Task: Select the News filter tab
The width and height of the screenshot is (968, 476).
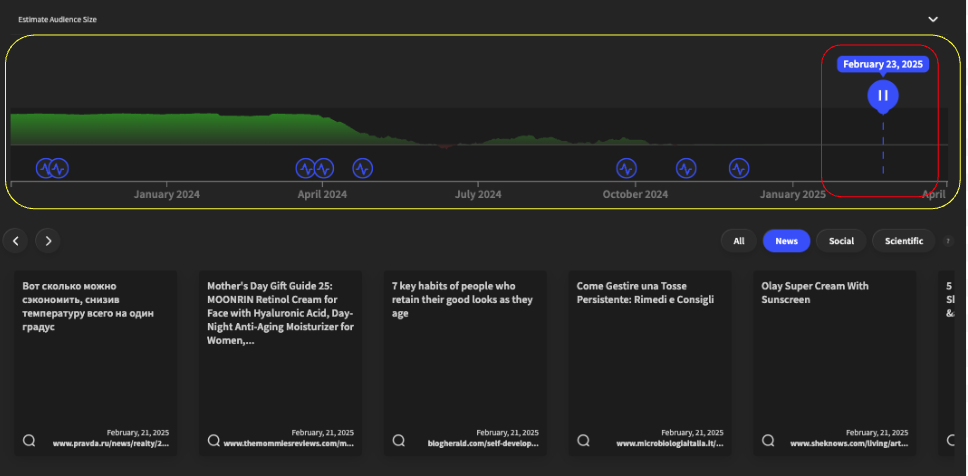Action: [x=786, y=241]
